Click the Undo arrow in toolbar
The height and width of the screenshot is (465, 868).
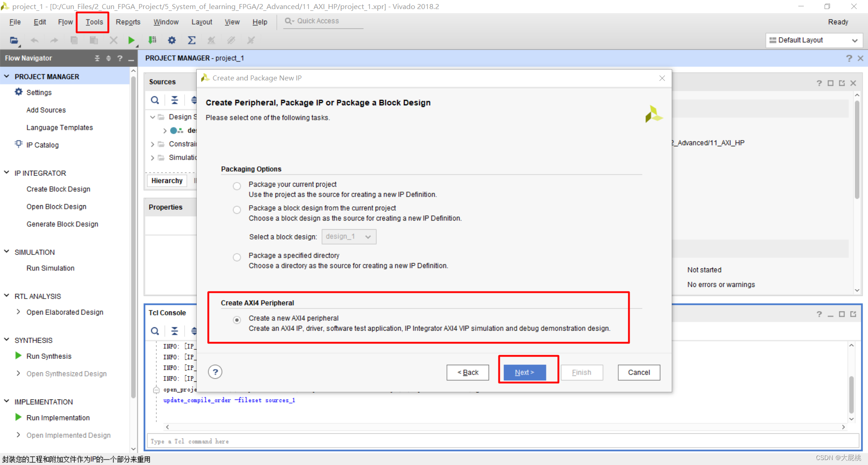34,40
